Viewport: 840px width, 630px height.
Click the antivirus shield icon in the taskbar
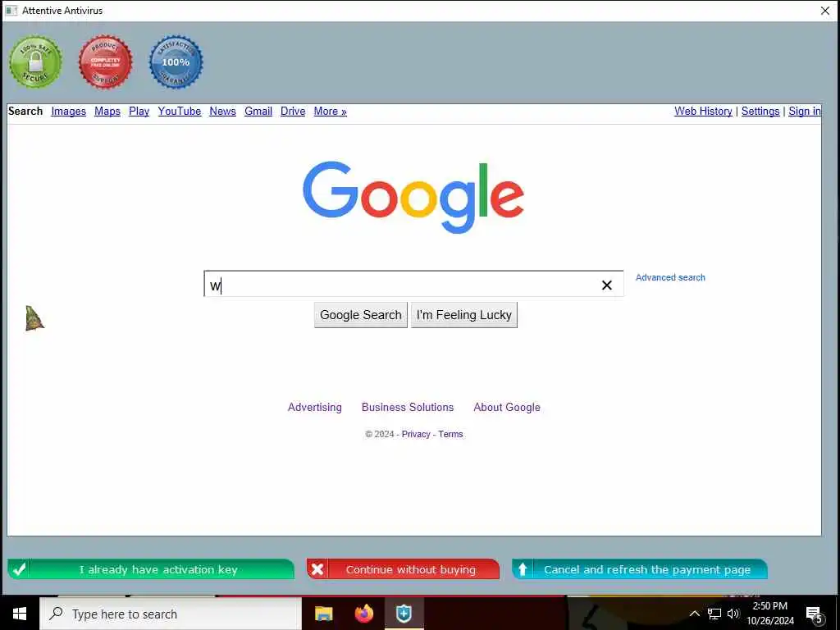(x=404, y=614)
